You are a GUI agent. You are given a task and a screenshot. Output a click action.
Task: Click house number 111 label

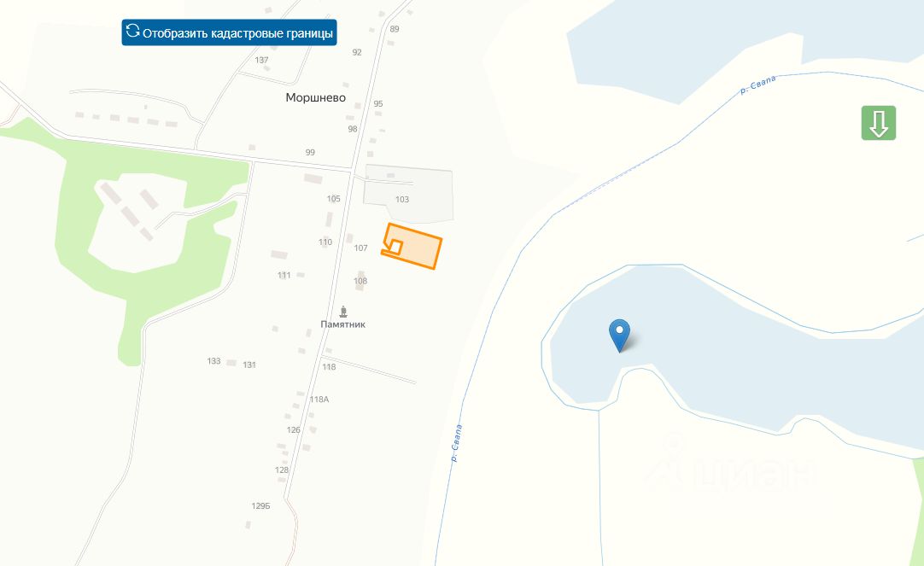click(284, 275)
